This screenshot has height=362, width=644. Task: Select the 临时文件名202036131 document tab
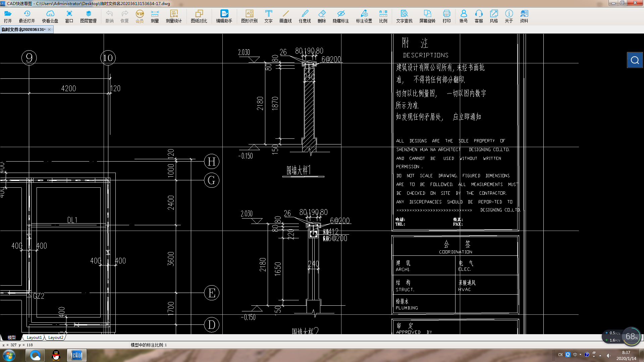point(23,29)
